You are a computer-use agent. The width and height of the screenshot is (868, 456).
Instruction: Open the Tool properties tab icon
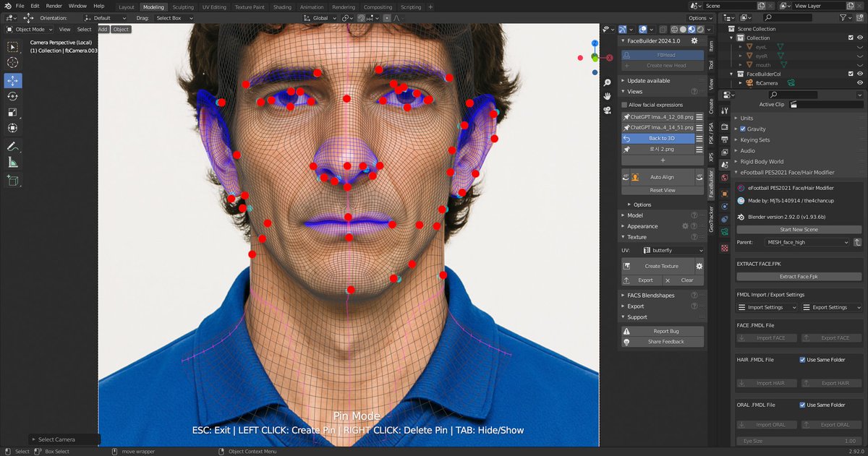724,111
